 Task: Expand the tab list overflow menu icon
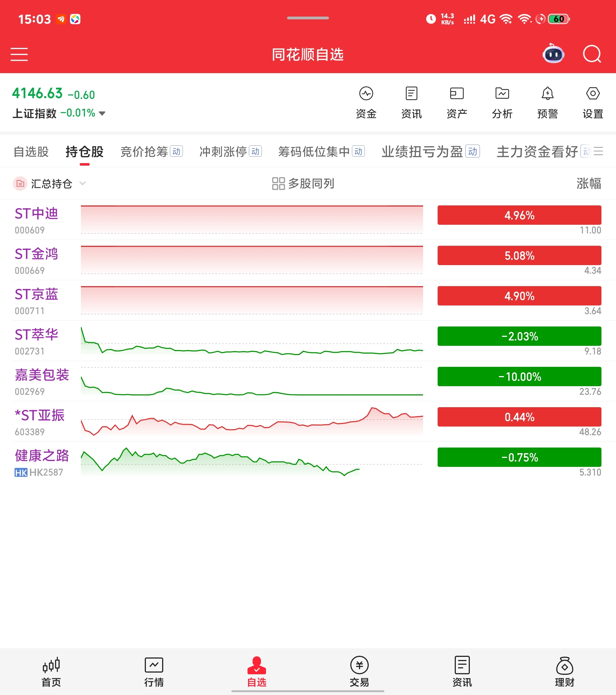click(598, 151)
